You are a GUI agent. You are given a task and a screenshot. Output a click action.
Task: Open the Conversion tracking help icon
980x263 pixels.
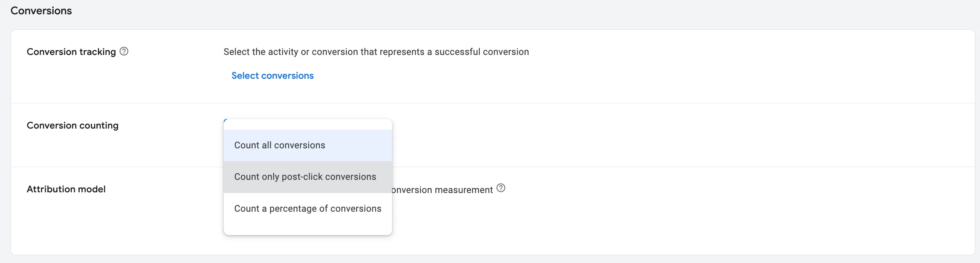click(124, 51)
